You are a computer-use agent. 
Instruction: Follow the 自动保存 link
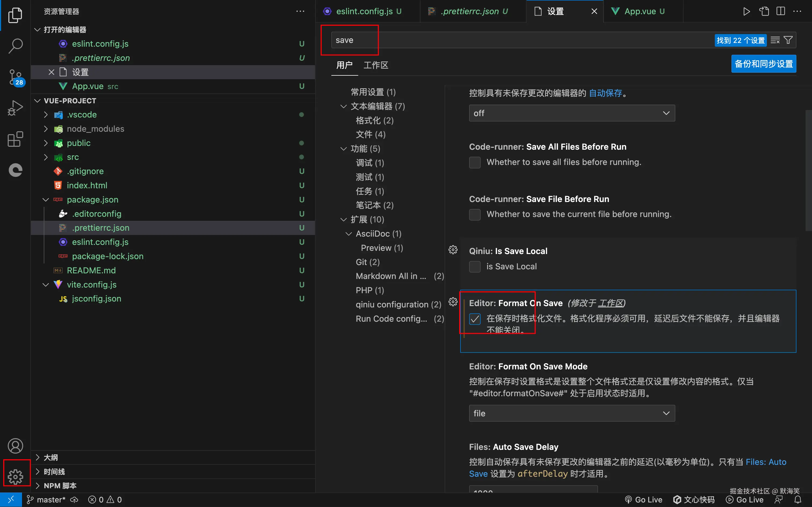point(605,93)
